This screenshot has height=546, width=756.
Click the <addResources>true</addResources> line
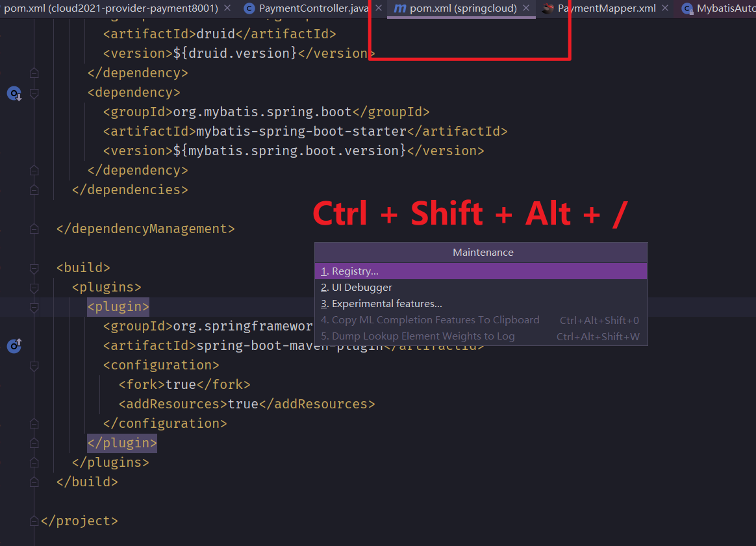pos(246,404)
